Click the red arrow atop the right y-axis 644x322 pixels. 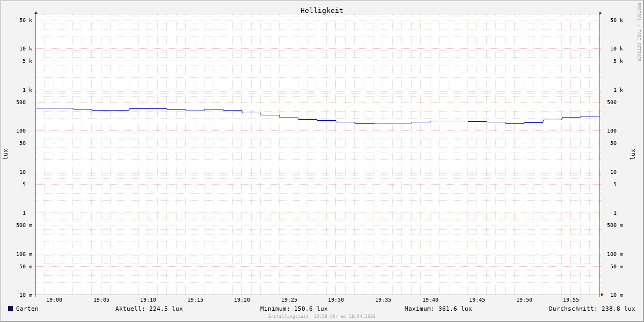pyautogui.click(x=600, y=13)
